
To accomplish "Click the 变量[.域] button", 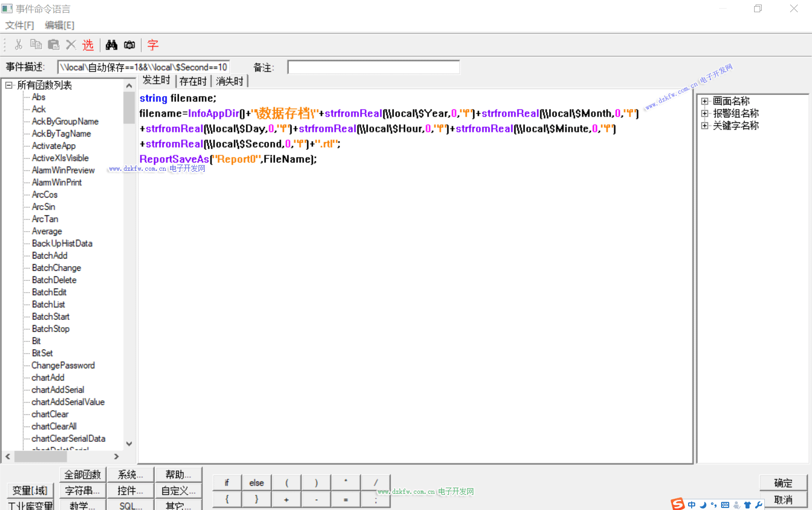I will coord(30,491).
